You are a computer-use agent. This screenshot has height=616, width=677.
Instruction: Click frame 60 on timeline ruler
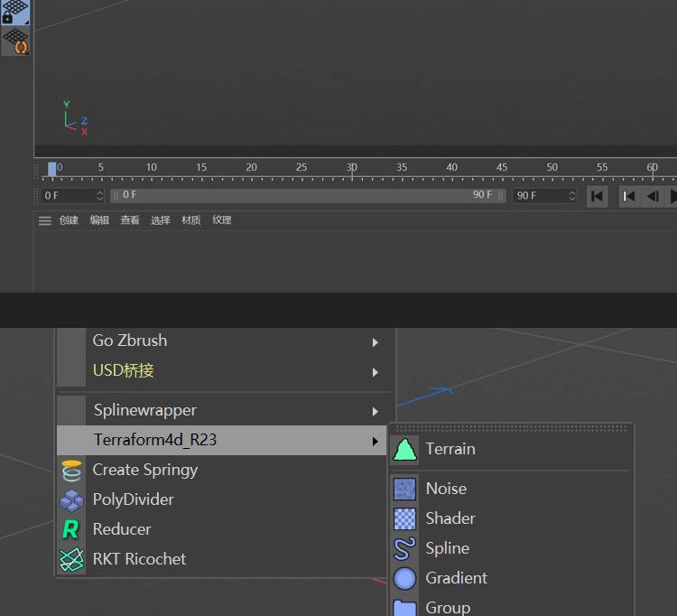(x=653, y=168)
